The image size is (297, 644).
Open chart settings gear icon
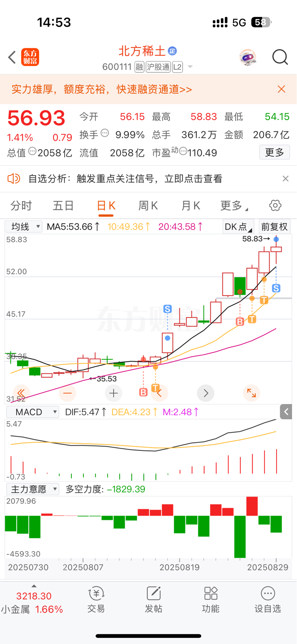click(275, 205)
